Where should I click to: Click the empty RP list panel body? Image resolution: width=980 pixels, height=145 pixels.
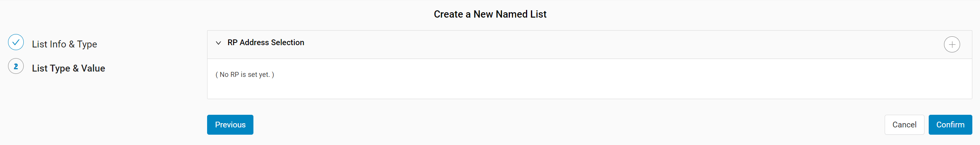coord(590,79)
